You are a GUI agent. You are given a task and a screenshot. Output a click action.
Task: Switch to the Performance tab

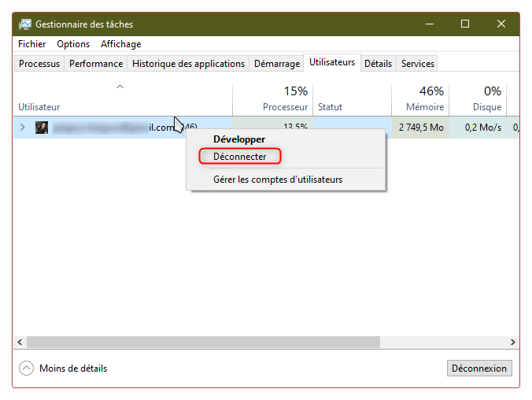coord(96,64)
